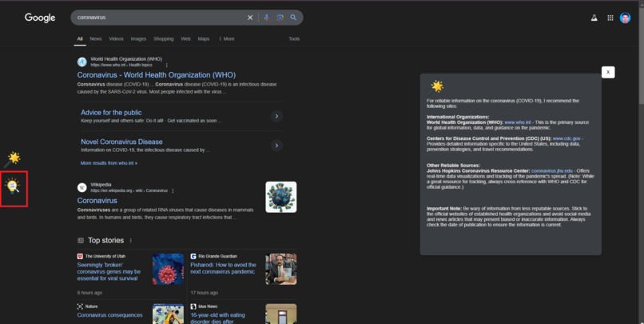This screenshot has width=644, height=324.
Task: Open Pisharodi coronavirus pandemic story
Action: [x=223, y=268]
